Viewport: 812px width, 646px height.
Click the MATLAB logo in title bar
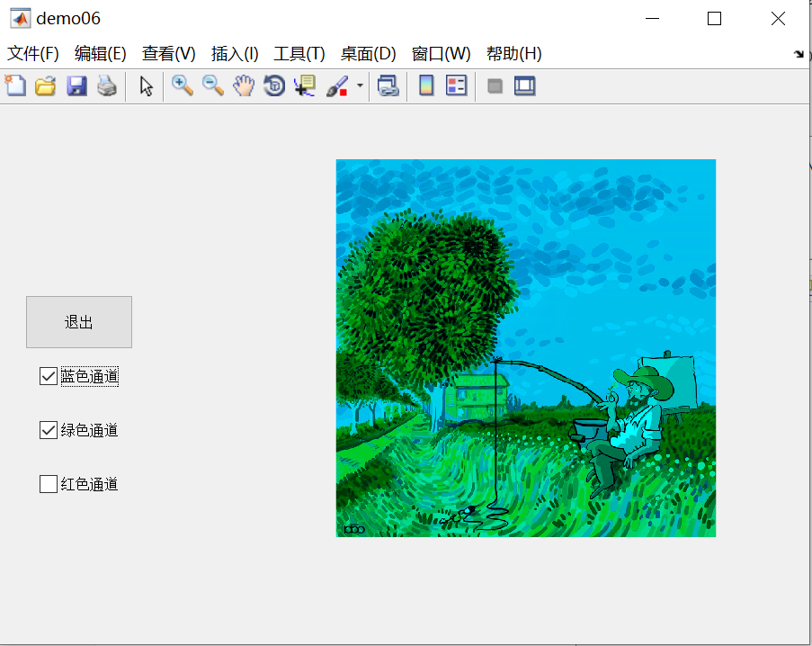click(x=21, y=19)
